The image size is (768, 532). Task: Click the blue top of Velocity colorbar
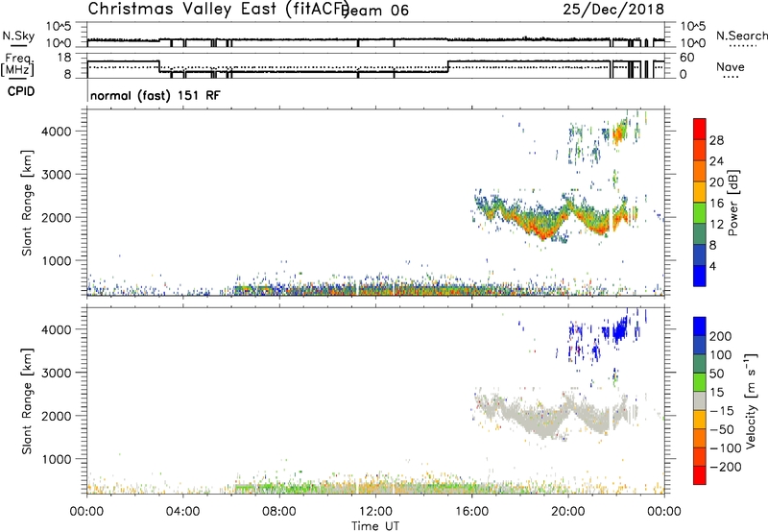coord(700,326)
